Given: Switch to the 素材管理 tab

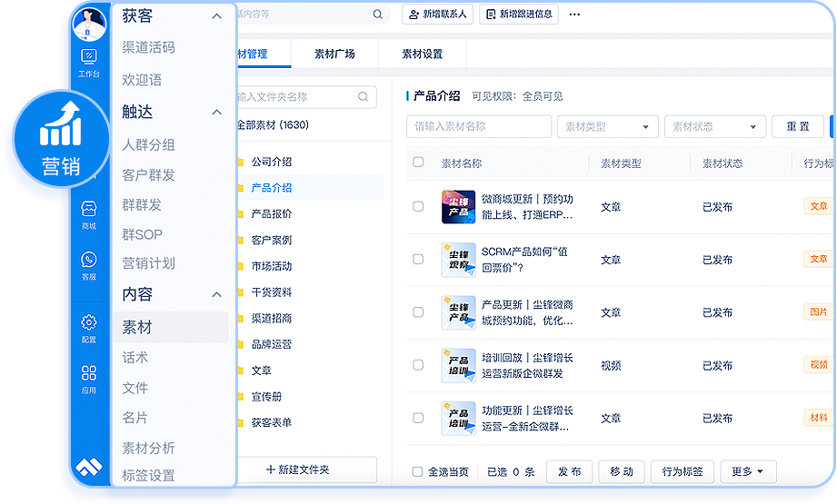Looking at the screenshot, I should click(264, 54).
